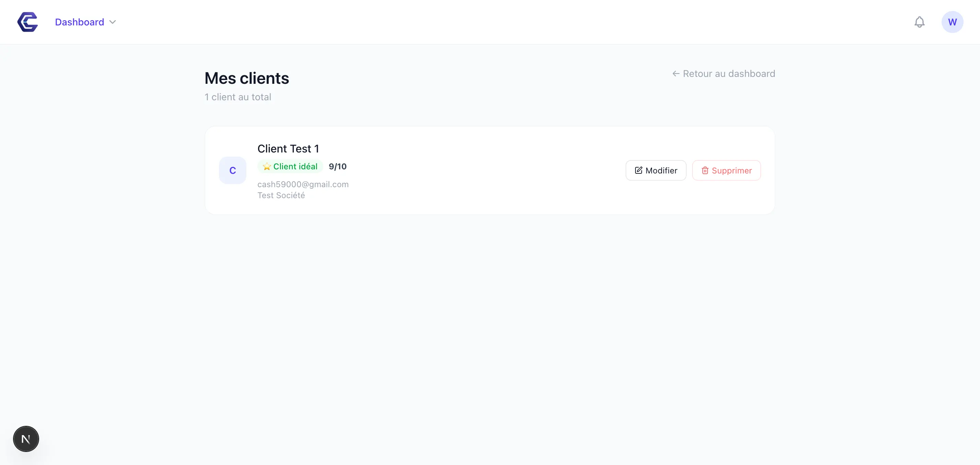Click the Modifier button
980x465 pixels.
[655, 170]
